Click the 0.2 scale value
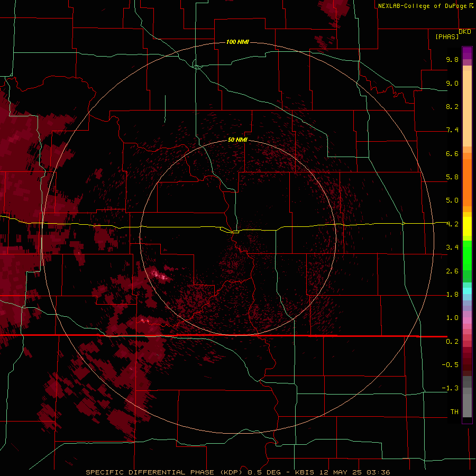The image size is (476, 476). click(452, 342)
